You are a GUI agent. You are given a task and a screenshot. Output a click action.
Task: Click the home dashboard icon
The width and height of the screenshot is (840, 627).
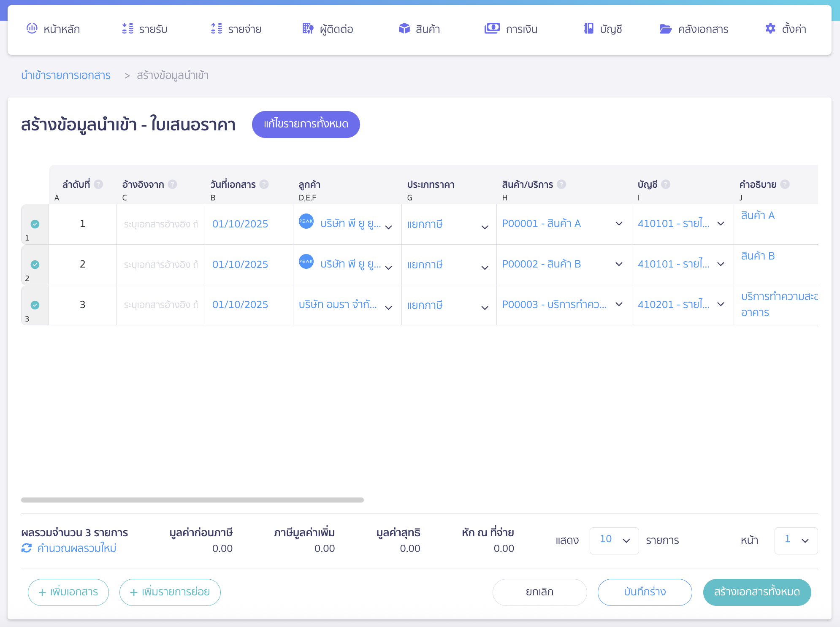[x=32, y=28]
